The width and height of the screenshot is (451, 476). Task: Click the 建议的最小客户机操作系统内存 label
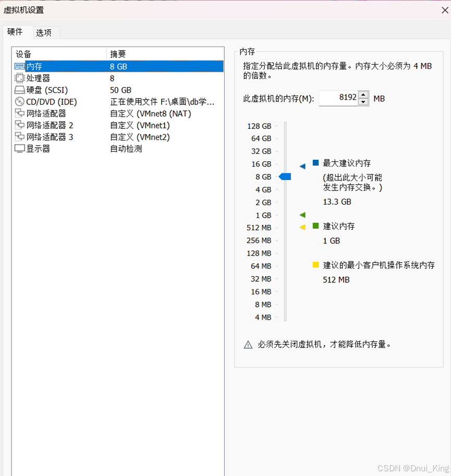[379, 265]
